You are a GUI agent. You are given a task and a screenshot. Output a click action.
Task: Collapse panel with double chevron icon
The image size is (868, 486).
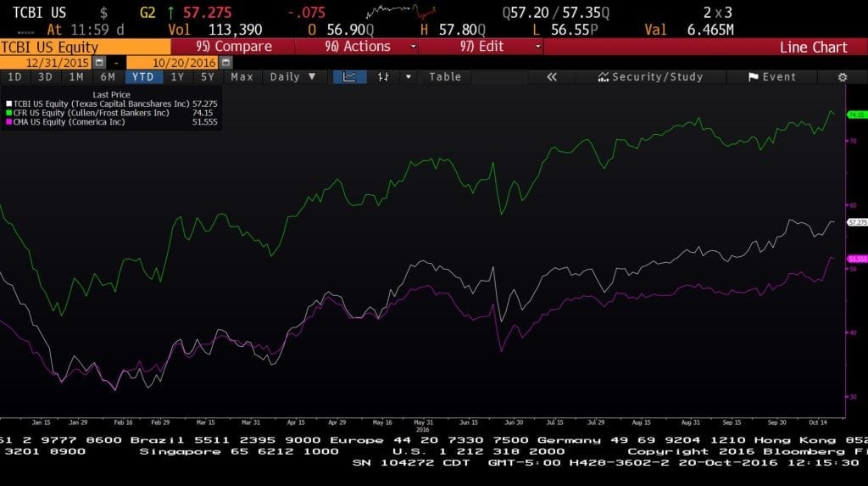click(551, 77)
